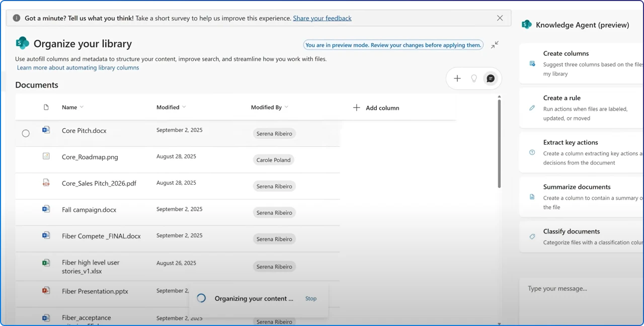
Task: Stop the organizing content process
Action: coord(311,298)
